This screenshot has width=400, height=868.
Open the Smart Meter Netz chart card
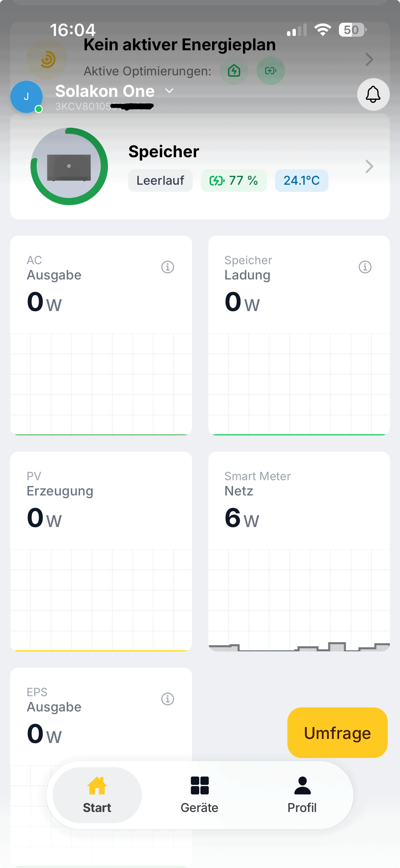[x=299, y=551]
